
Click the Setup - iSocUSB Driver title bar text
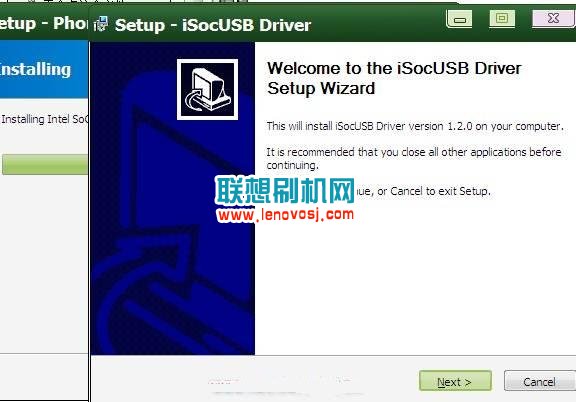pyautogui.click(x=213, y=25)
